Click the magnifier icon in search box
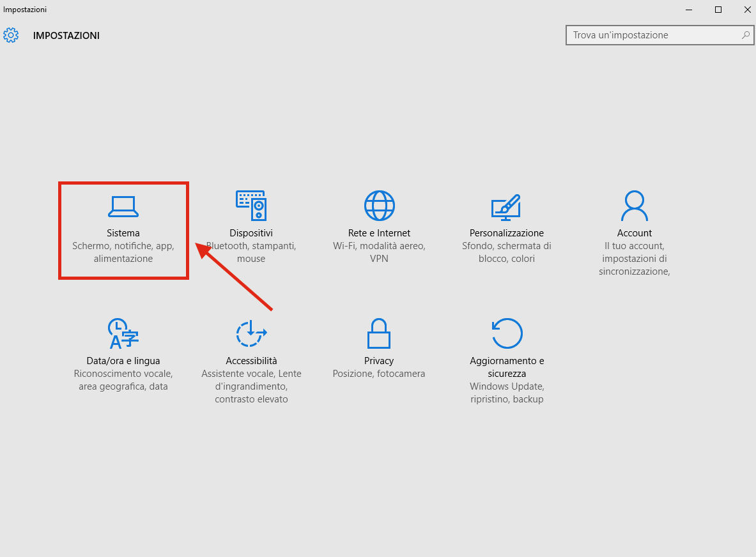The width and height of the screenshot is (756, 557). coord(745,34)
